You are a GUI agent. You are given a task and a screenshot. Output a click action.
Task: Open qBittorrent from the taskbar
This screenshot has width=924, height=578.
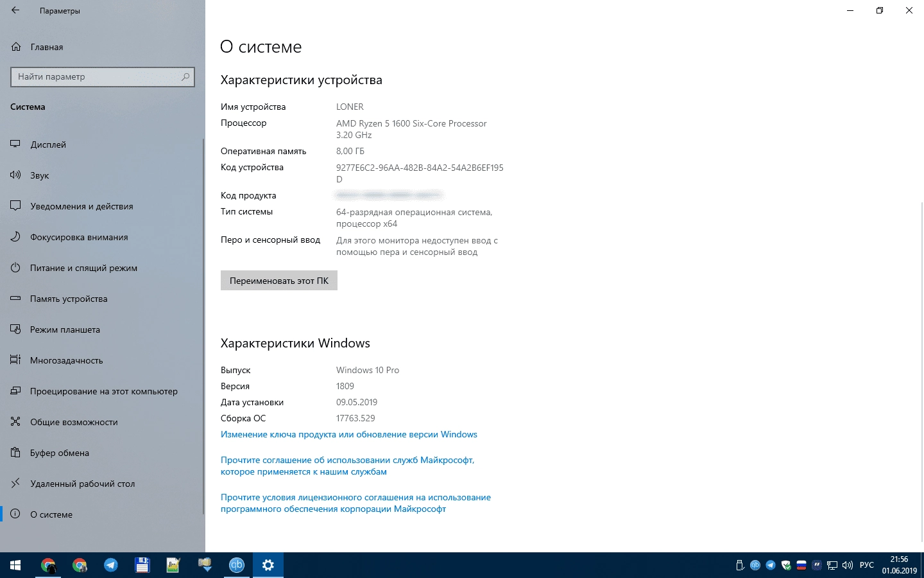pos(237,565)
